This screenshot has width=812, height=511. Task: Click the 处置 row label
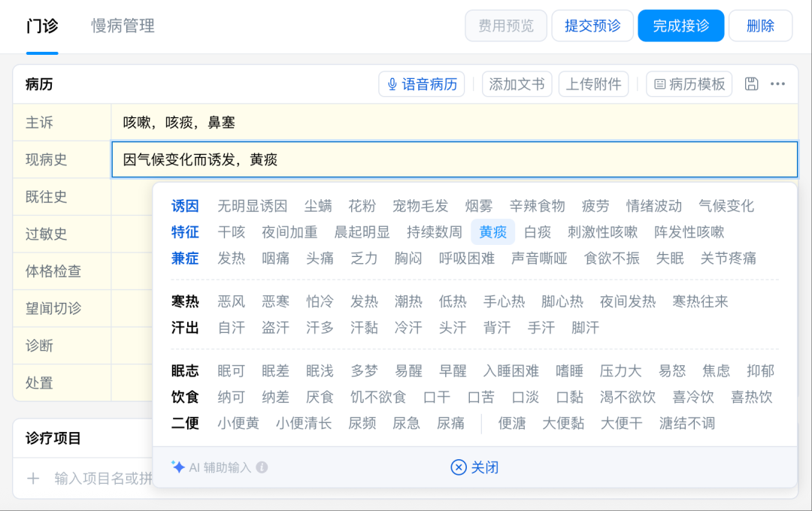pos(39,383)
